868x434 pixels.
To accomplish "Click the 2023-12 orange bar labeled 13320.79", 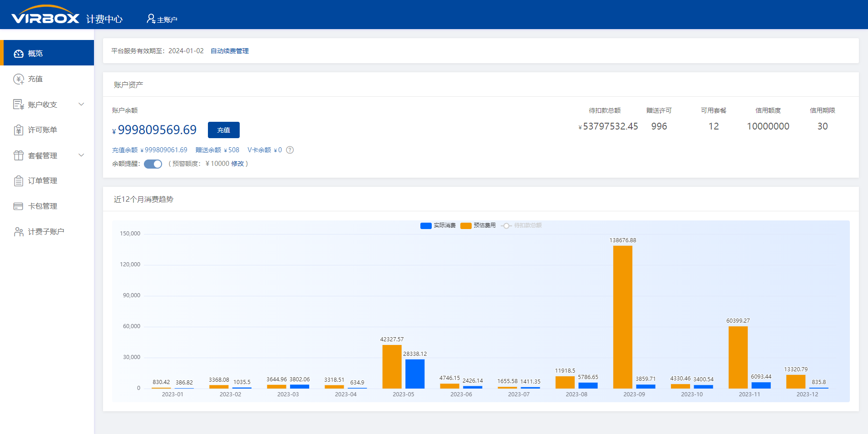I will pyautogui.click(x=796, y=382).
